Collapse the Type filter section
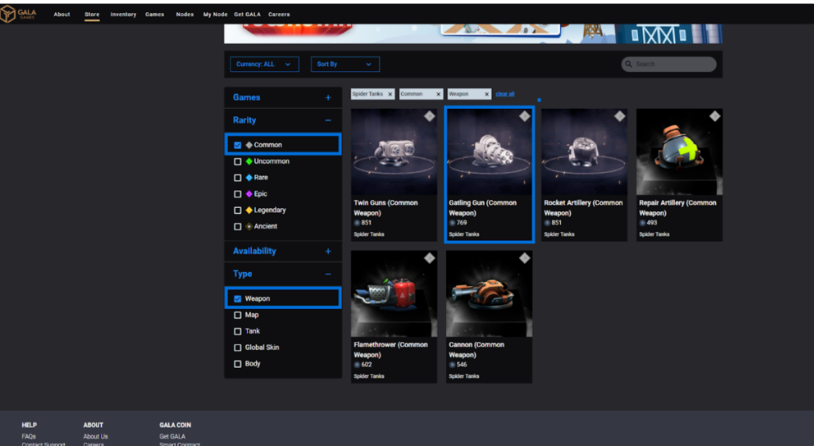The image size is (814, 446). tap(328, 274)
